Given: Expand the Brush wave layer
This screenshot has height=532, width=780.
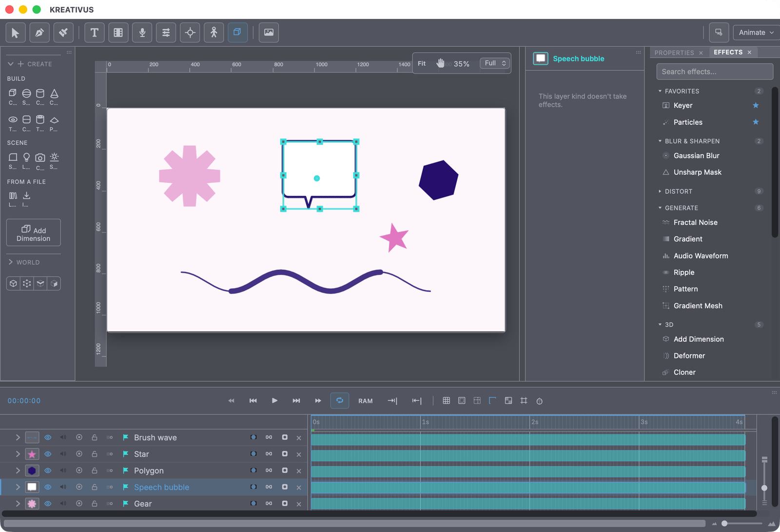Looking at the screenshot, I should (x=18, y=437).
